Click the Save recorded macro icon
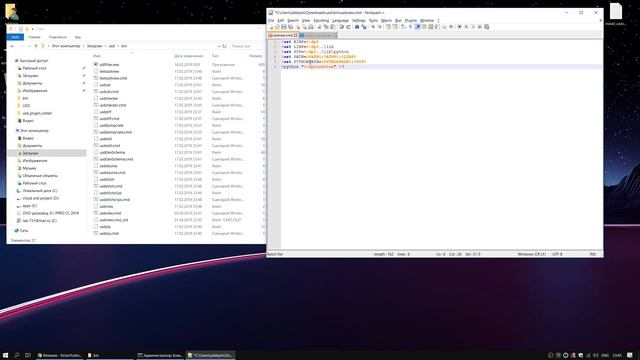Screen dimensions: 640x360 click(x=487, y=27)
